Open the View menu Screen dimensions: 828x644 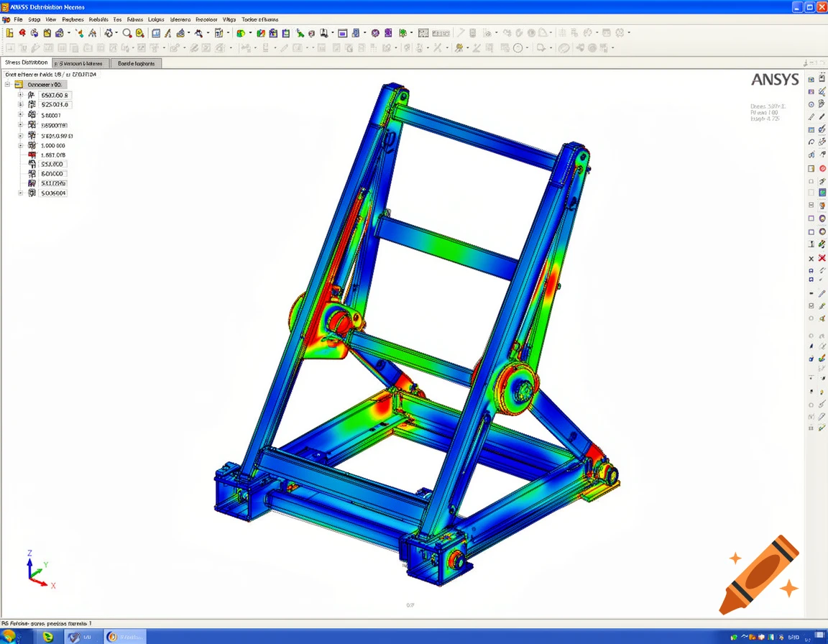51,19
